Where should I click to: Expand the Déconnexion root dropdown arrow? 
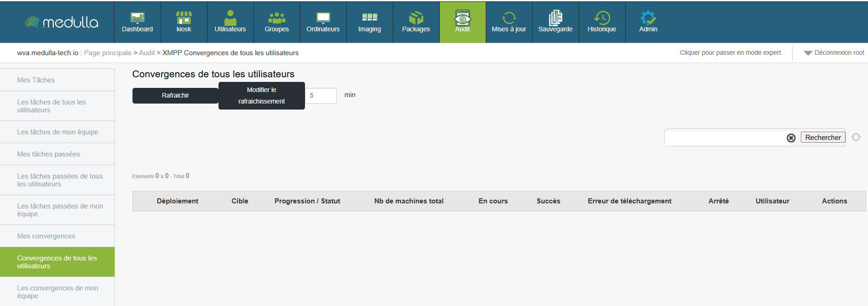(x=808, y=53)
